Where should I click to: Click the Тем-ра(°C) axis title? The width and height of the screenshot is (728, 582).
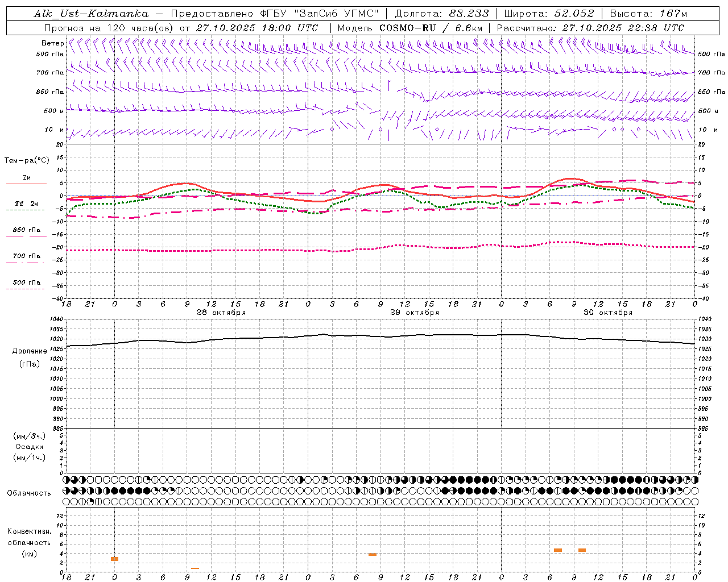(x=27, y=161)
